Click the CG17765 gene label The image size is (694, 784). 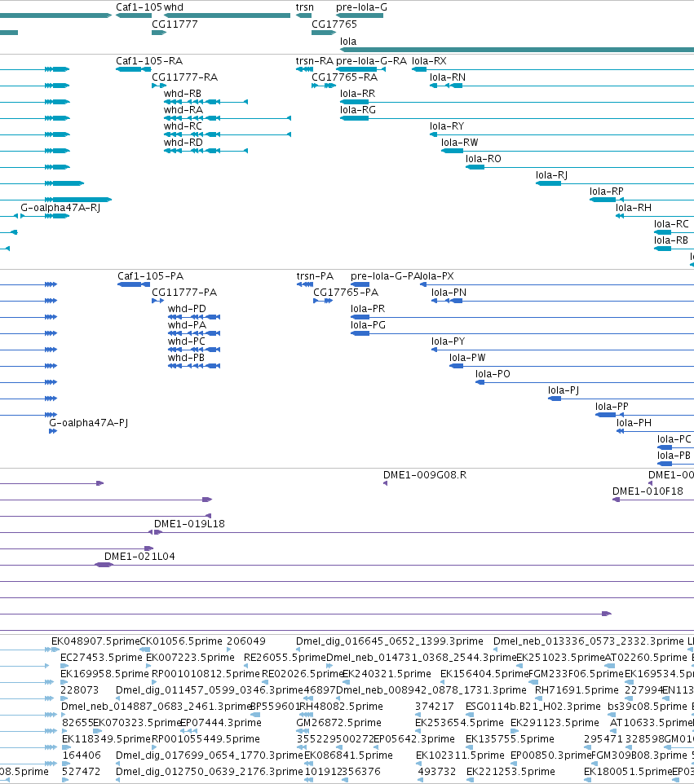(334, 24)
